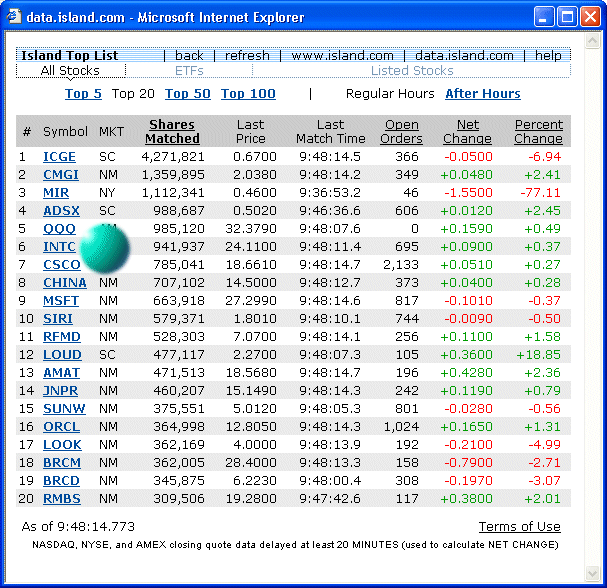The height and width of the screenshot is (588, 607).
Task: Sort by Shares Matched column header
Action: click(172, 131)
